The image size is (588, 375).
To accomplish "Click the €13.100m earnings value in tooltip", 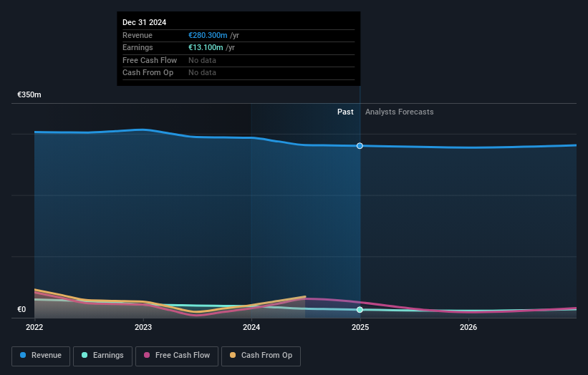I will [x=206, y=47].
